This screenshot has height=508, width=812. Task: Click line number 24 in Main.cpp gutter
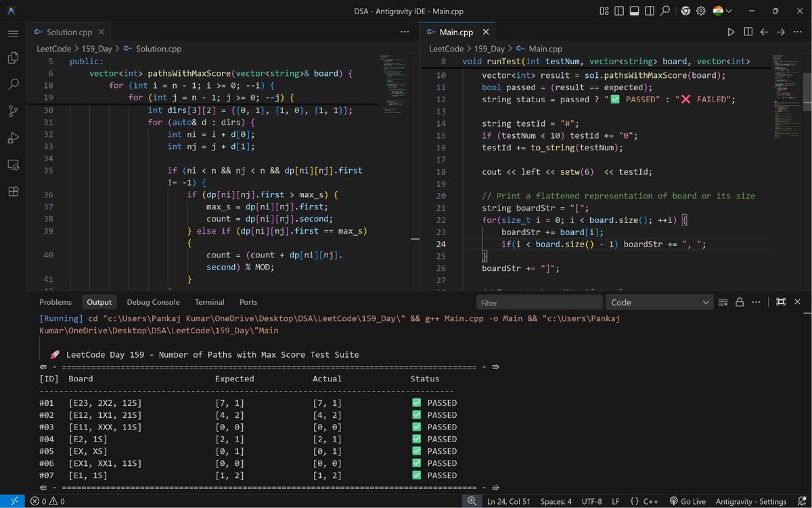pyautogui.click(x=441, y=245)
